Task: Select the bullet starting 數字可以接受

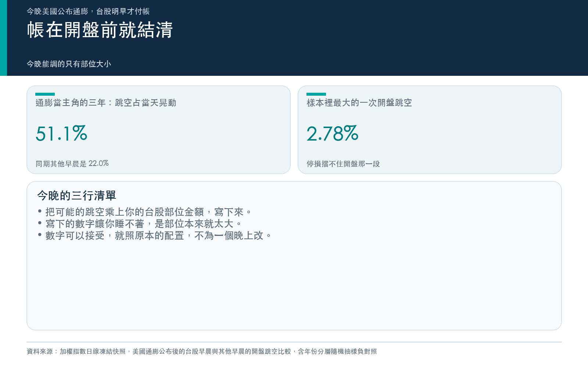Action: [155, 236]
